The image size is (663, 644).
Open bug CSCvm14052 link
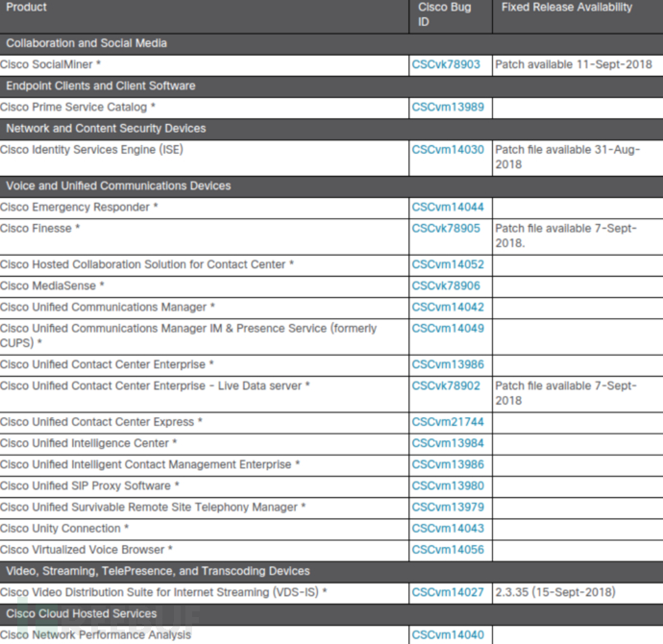point(448,264)
